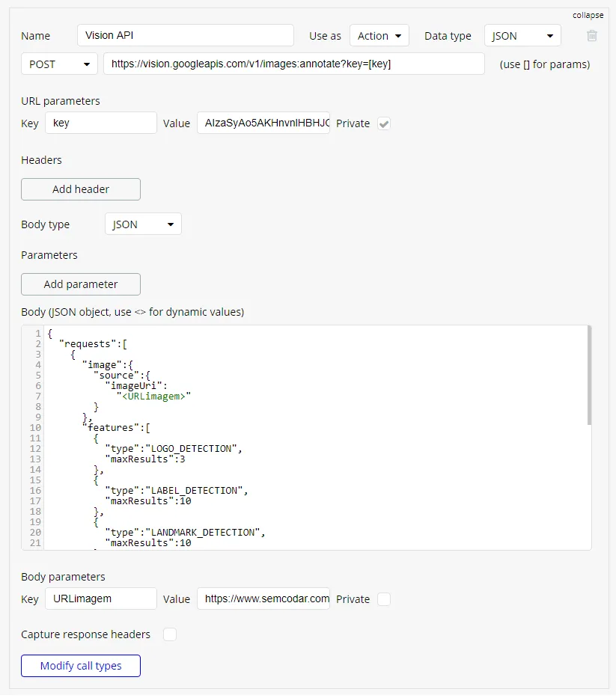Click the Add header button
This screenshot has height=698, width=616.
point(81,189)
